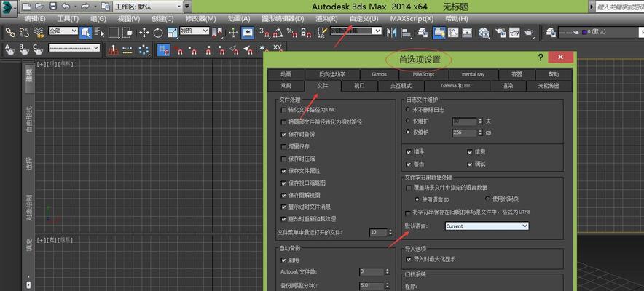Select the Unlink Selection broken chain tool
Screen dimensions: 644x291
click(24, 33)
